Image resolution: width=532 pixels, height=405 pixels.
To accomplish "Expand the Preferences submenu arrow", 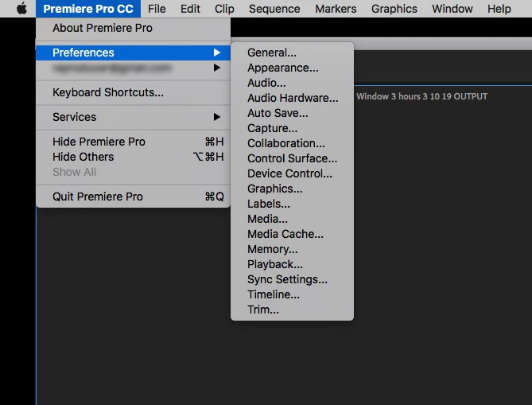I will click(x=217, y=53).
